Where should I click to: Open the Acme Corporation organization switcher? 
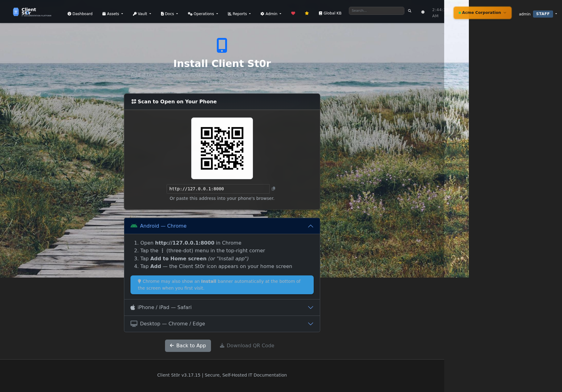pos(482,13)
